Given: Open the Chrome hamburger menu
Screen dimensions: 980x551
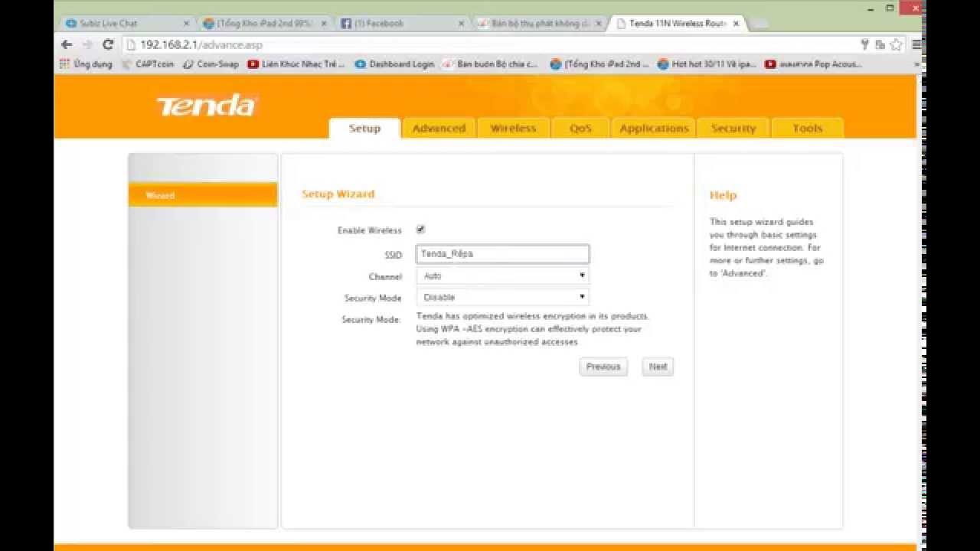Looking at the screenshot, I should click(x=916, y=44).
